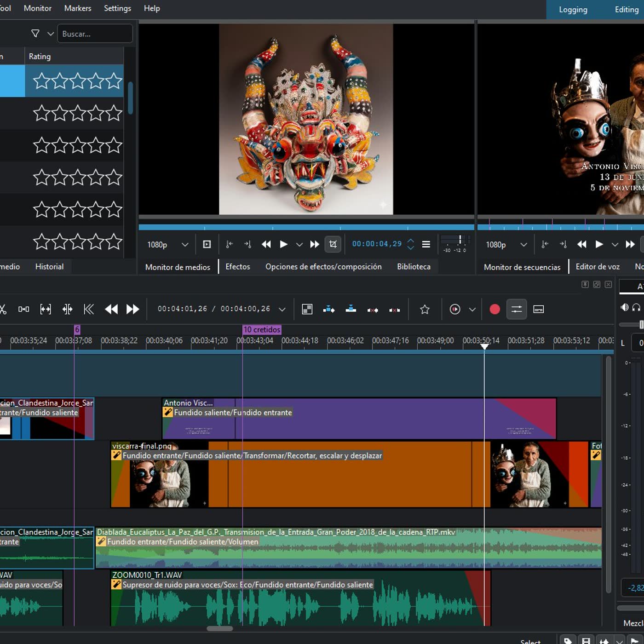The height and width of the screenshot is (644, 644).
Task: Switch to Monitor de secuencias tab
Action: (x=522, y=267)
